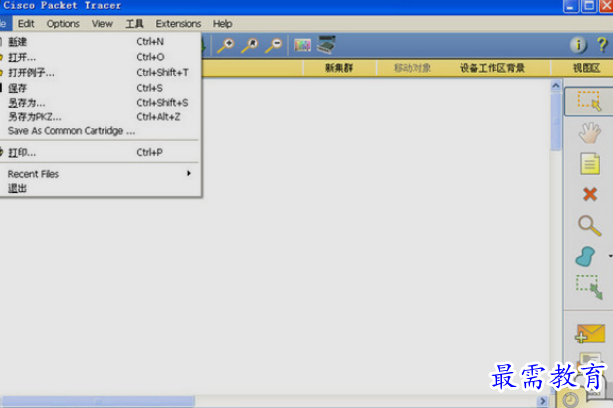Open the 工具 menu
Screen dimensions: 613x408
[x=134, y=24]
